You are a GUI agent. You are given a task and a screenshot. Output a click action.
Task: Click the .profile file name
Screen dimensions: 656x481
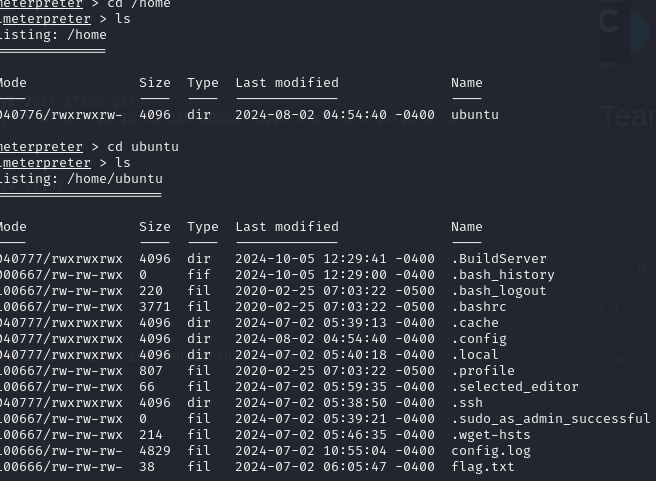(483, 371)
